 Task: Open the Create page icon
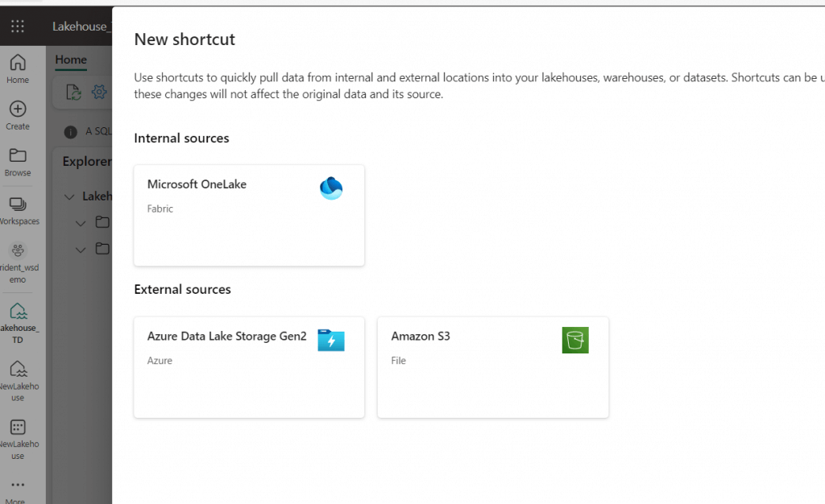(x=18, y=116)
